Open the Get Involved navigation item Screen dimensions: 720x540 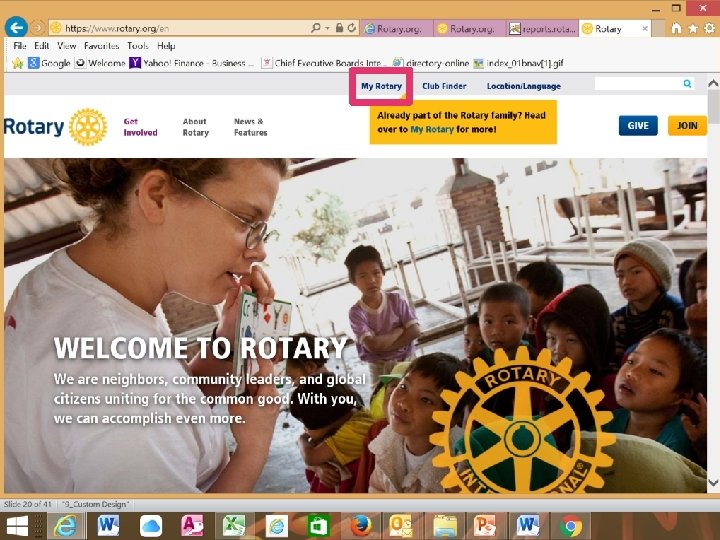pos(140,127)
